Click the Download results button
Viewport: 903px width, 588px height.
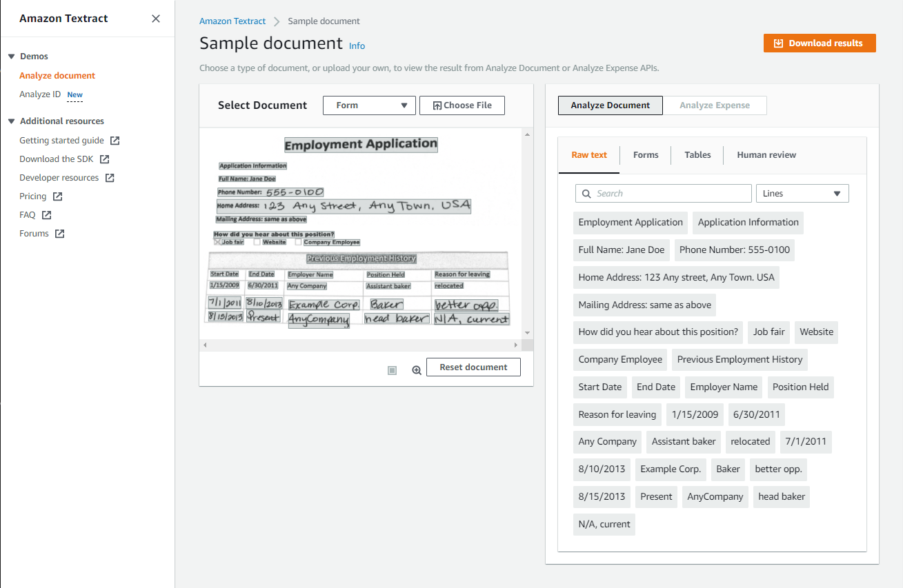[820, 43]
